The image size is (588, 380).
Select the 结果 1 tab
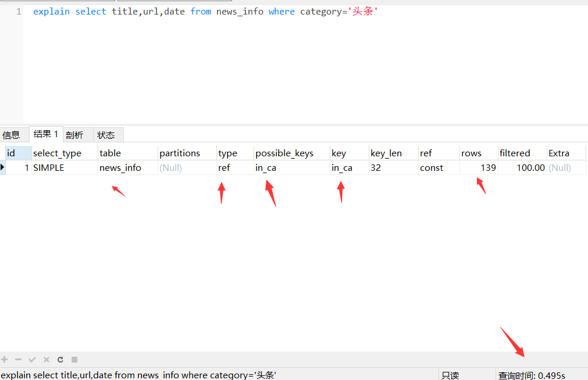point(46,134)
